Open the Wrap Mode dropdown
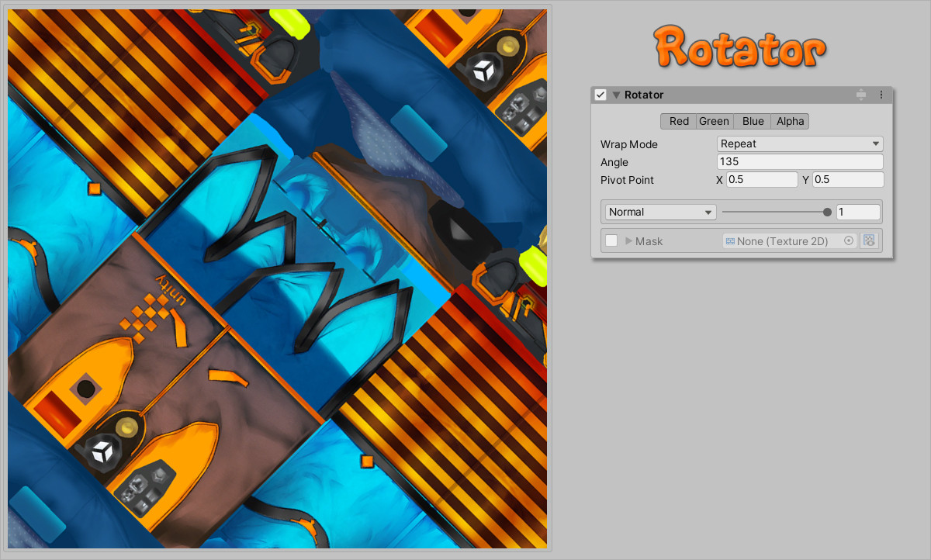 [x=800, y=143]
